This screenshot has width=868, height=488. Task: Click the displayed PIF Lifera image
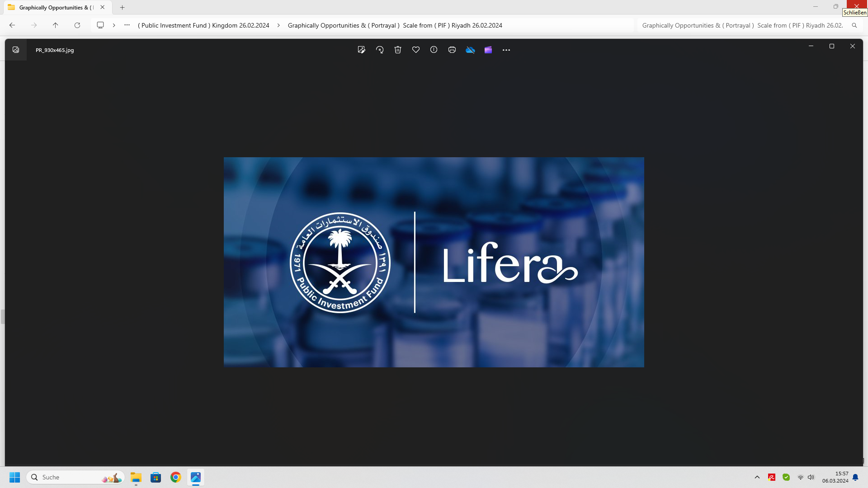pyautogui.click(x=434, y=262)
